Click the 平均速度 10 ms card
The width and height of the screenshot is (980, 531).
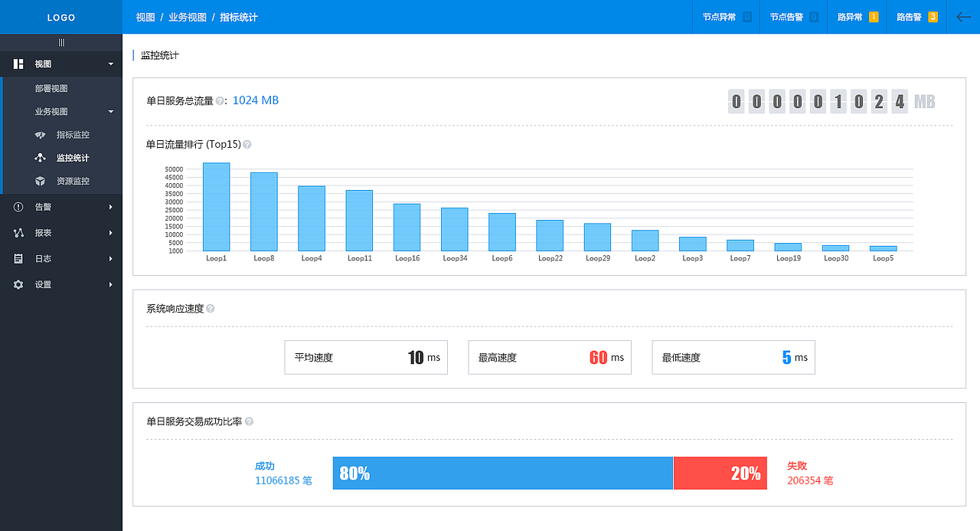[x=366, y=357]
